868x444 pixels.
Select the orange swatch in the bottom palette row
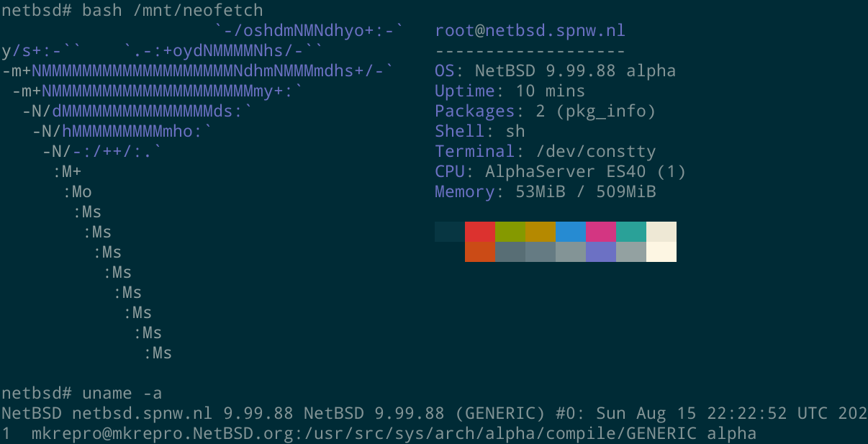click(479, 252)
